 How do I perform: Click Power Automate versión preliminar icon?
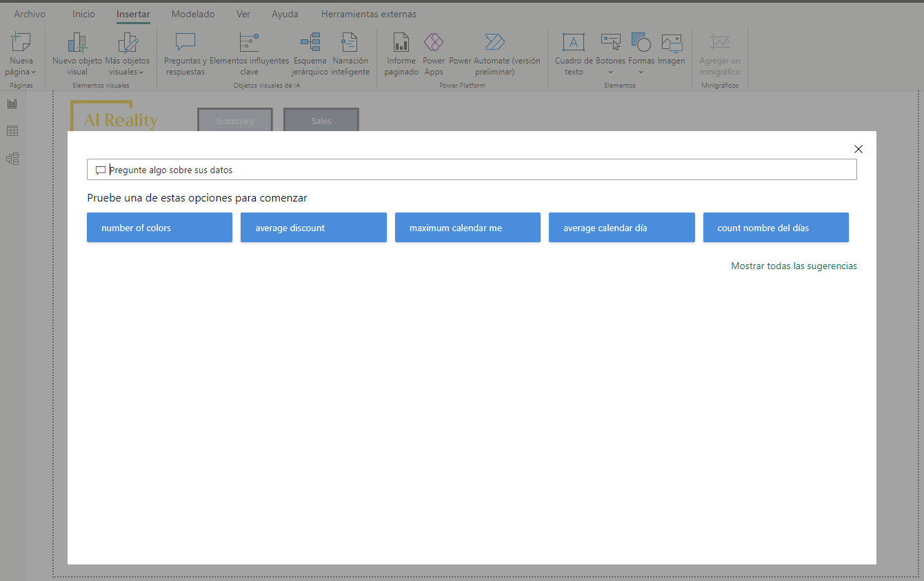(x=494, y=43)
